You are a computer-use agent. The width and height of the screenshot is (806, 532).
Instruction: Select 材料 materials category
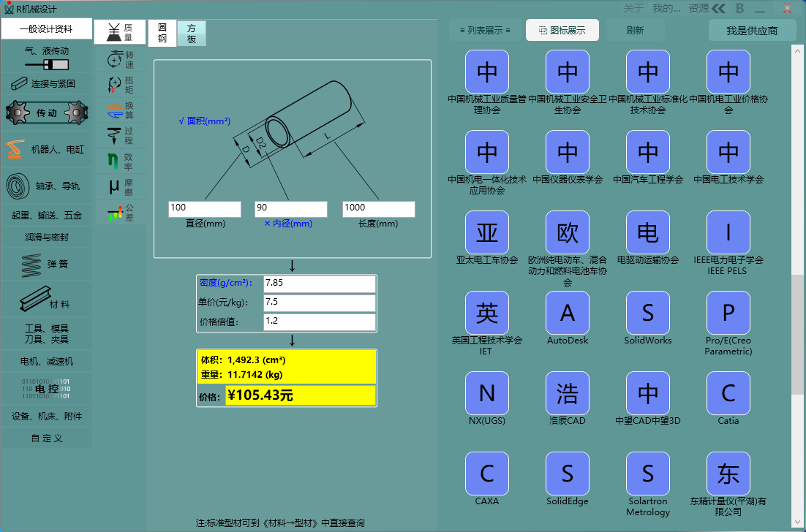pos(47,299)
